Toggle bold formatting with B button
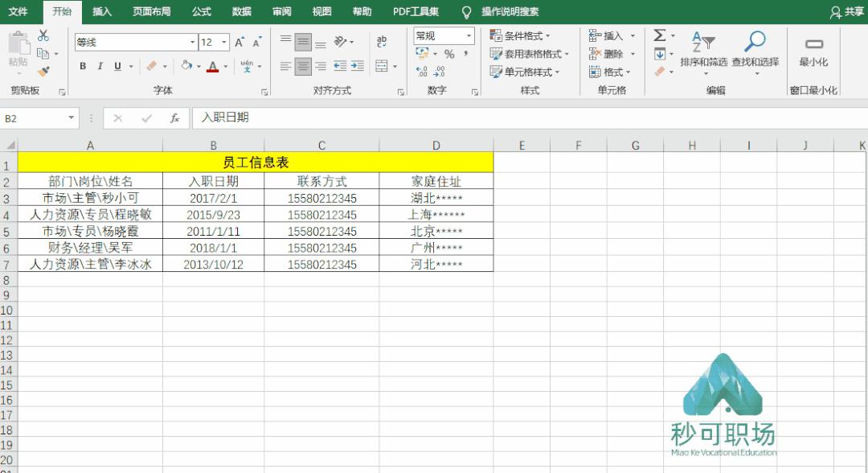868x473 pixels. pyautogui.click(x=82, y=67)
